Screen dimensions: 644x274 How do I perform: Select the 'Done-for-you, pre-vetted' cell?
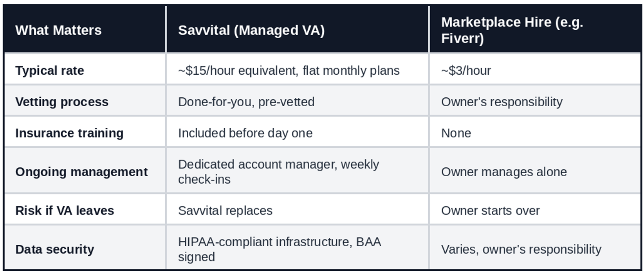tap(298, 102)
